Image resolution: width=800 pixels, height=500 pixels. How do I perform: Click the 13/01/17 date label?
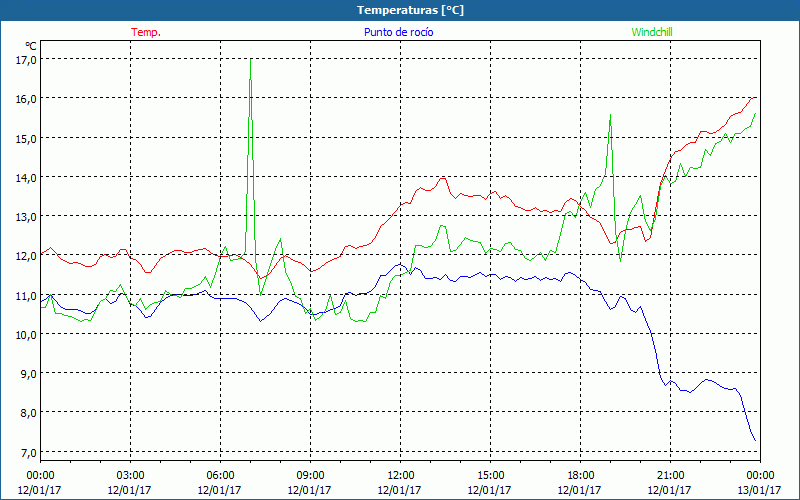pyautogui.click(x=759, y=490)
